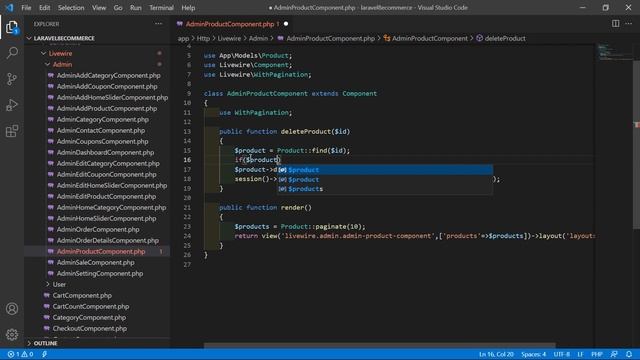
Task: Close the unsaved AdminProductComponent.php tab dot
Action: coord(286,24)
